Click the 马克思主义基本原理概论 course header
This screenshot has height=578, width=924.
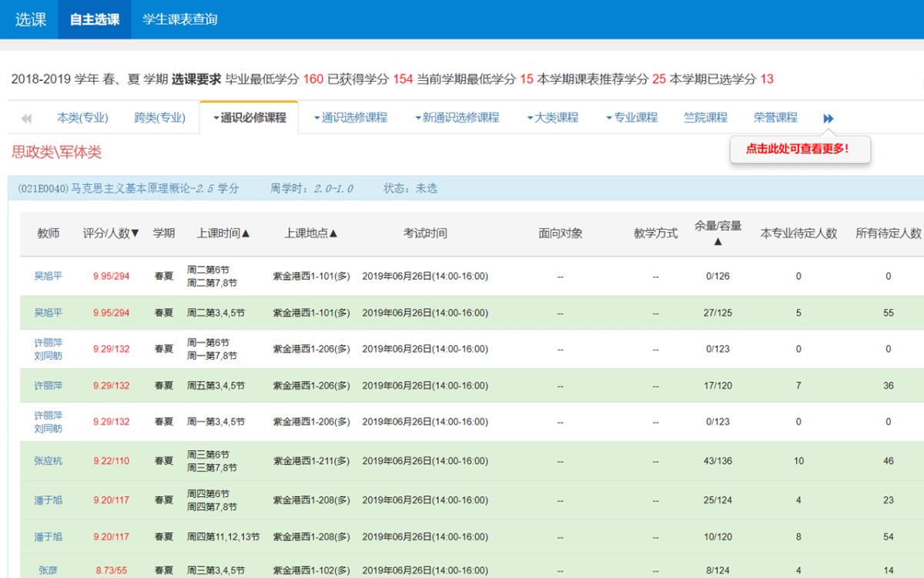pos(128,188)
